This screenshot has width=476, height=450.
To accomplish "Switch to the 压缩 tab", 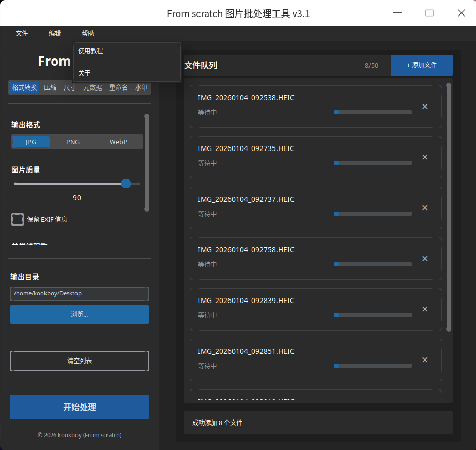I will click(50, 87).
